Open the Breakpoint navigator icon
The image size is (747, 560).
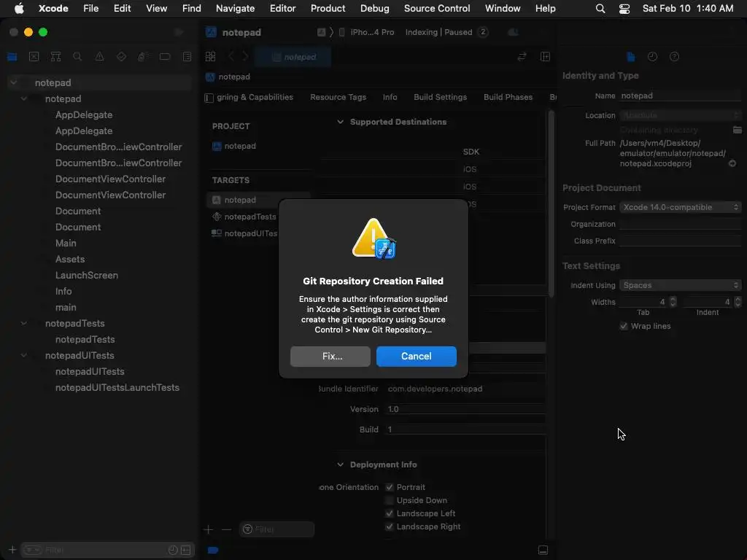[165, 57]
